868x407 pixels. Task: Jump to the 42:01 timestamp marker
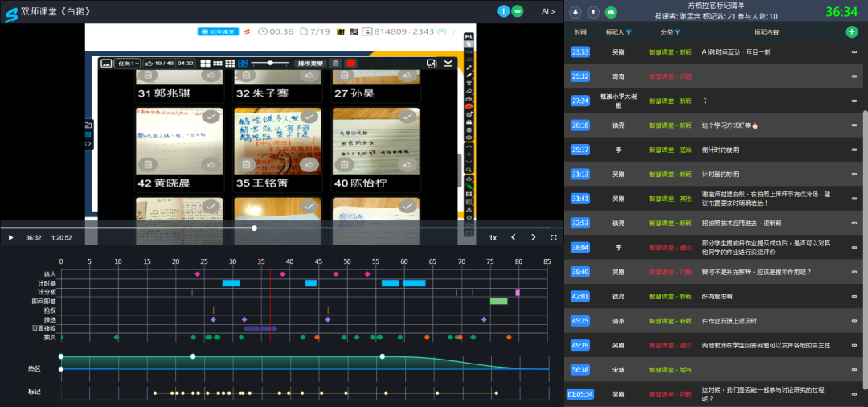[579, 296]
